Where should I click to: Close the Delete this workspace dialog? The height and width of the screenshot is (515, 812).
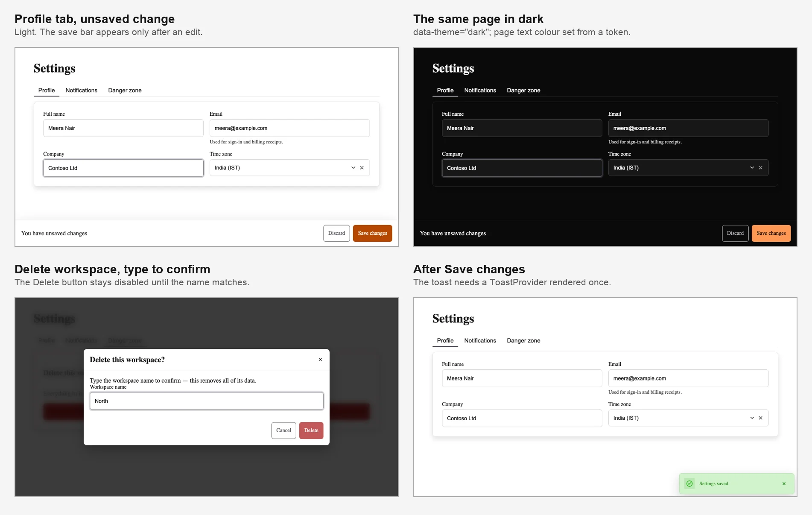(320, 360)
